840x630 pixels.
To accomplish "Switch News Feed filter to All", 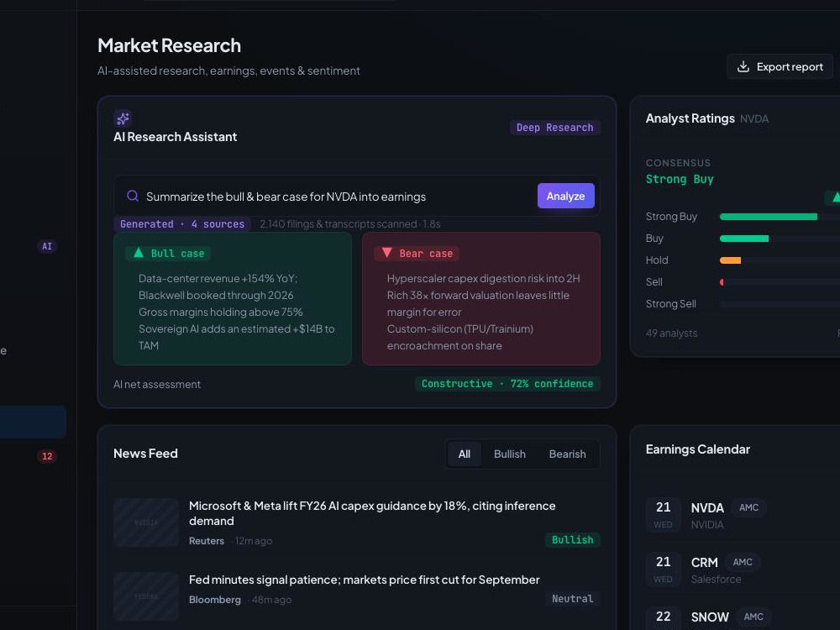I will (x=464, y=454).
